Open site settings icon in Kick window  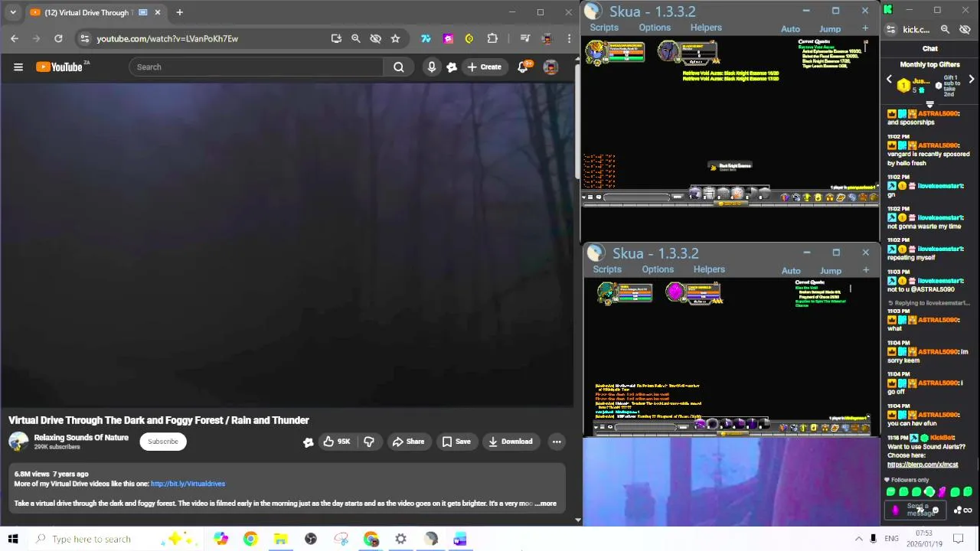click(890, 29)
